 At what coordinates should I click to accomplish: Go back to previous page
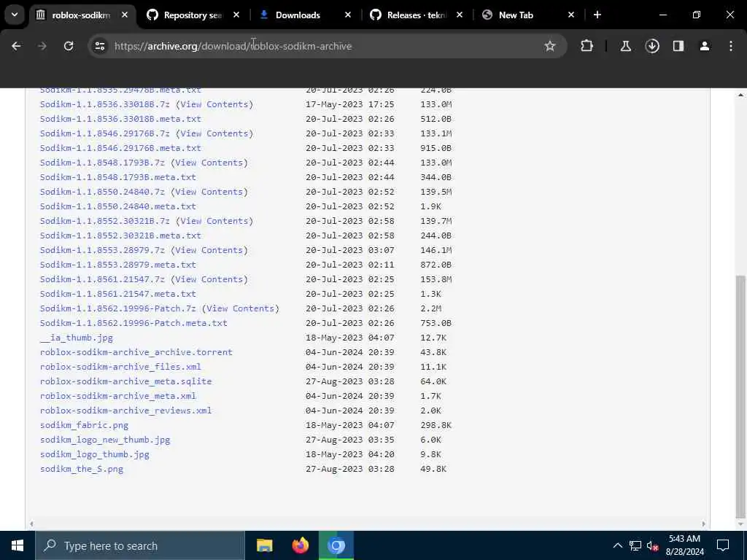point(16,46)
